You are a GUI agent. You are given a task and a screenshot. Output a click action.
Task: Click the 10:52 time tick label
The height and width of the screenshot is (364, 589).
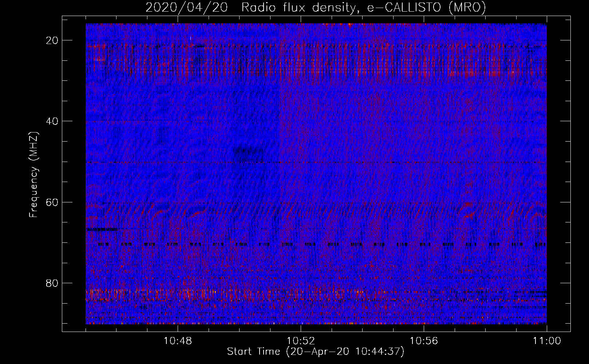pyautogui.click(x=301, y=341)
